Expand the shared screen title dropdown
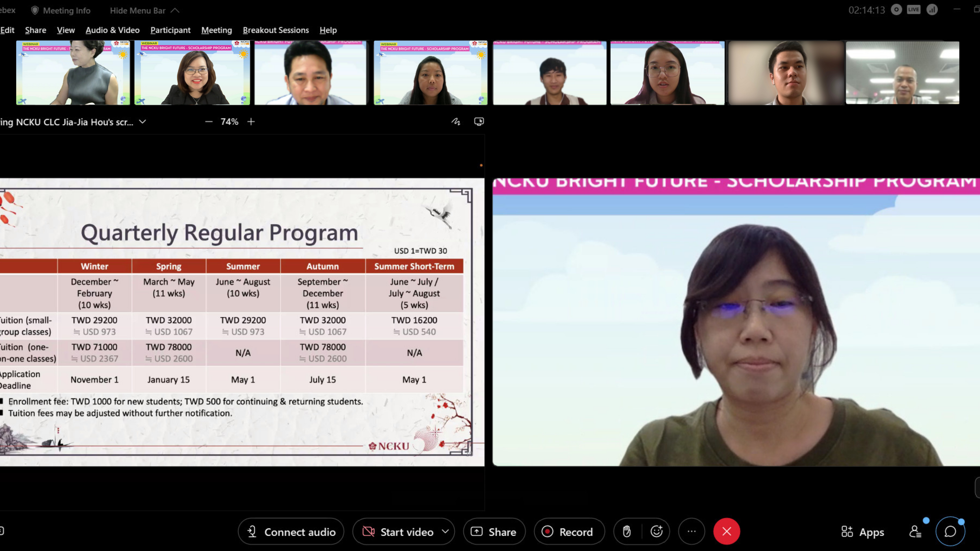Image resolution: width=980 pixels, height=551 pixels. click(x=142, y=122)
